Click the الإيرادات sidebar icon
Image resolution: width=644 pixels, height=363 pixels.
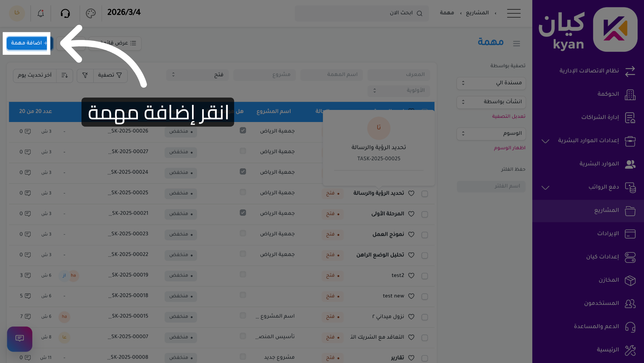[630, 234]
